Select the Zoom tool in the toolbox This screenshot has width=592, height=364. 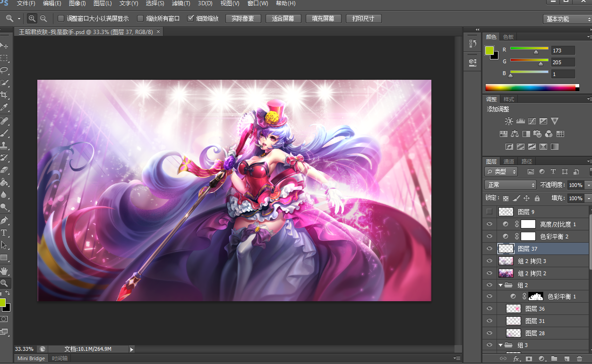(x=4, y=283)
